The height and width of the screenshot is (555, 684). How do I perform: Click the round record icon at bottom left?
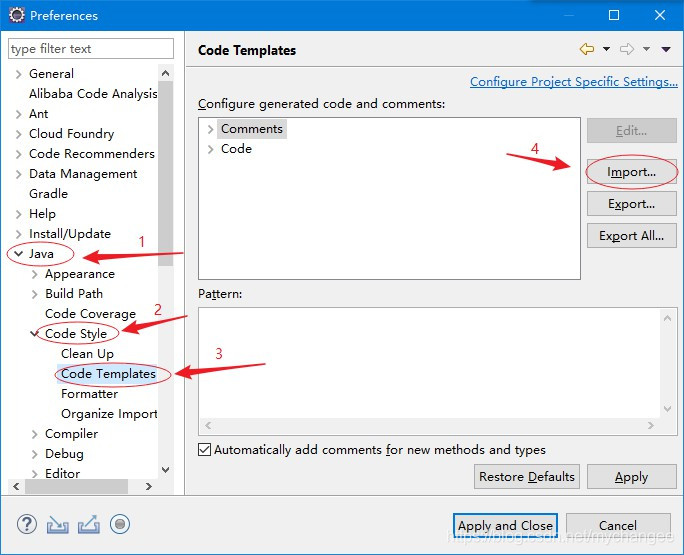pyautogui.click(x=120, y=523)
